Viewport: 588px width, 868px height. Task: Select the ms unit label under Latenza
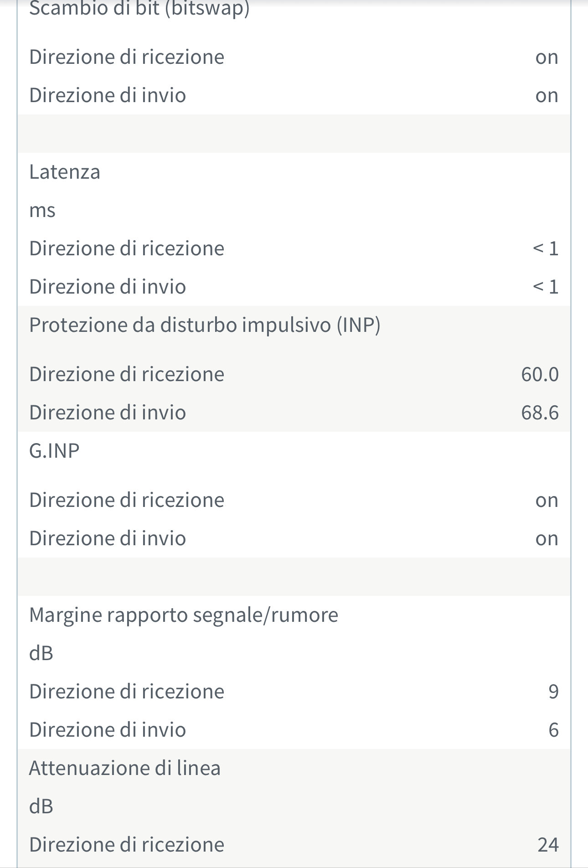(x=42, y=211)
